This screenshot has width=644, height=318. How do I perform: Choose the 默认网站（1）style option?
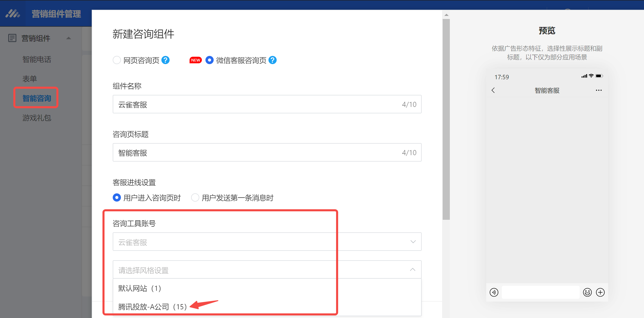(139, 288)
